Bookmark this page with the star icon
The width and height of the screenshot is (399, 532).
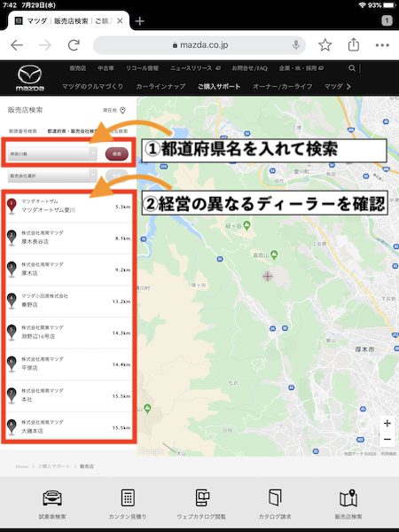(325, 45)
